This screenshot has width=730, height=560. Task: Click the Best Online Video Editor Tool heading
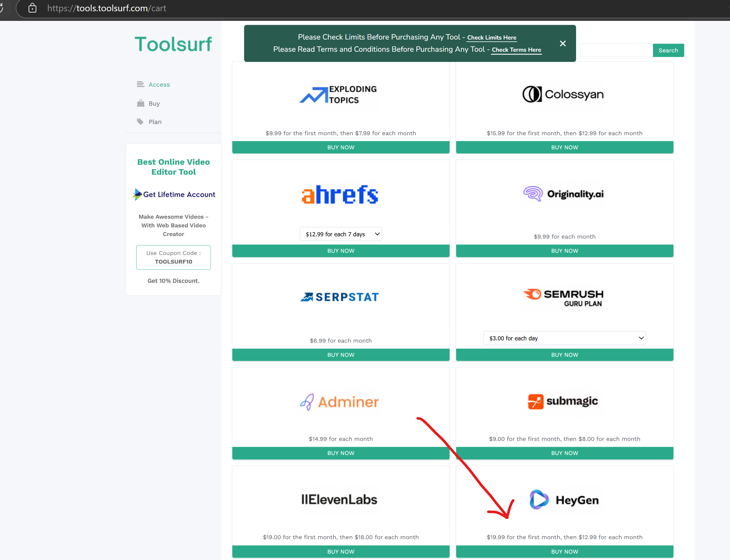click(174, 167)
